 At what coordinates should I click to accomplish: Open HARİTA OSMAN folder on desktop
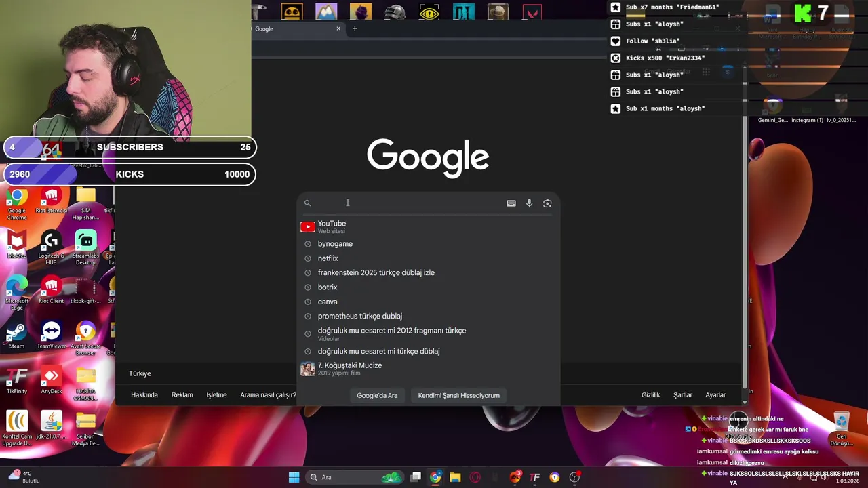(85, 384)
